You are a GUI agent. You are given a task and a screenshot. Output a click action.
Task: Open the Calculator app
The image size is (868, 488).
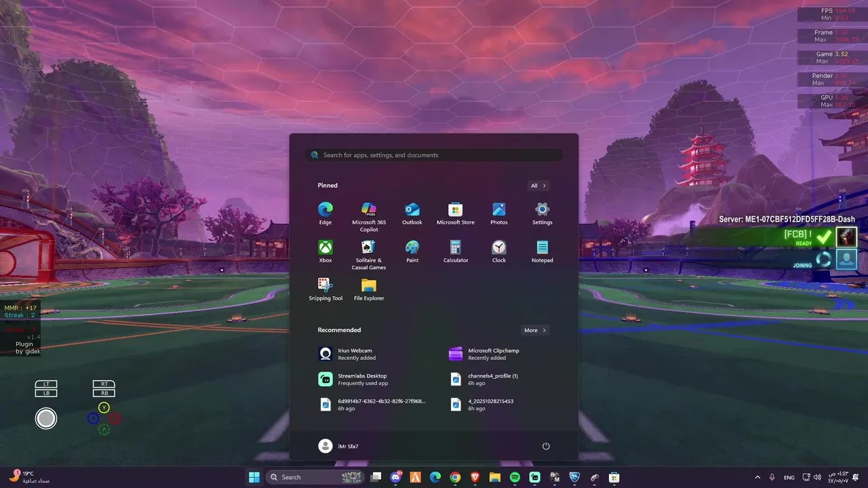[x=456, y=251]
